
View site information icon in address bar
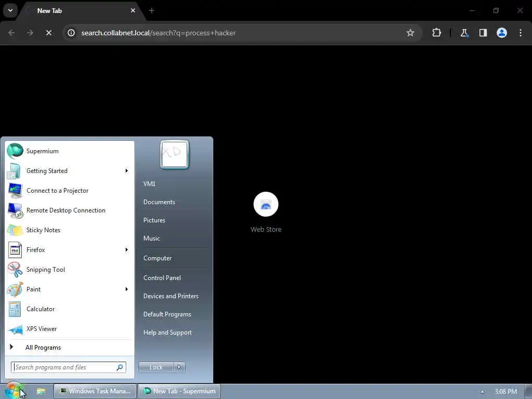(x=71, y=33)
